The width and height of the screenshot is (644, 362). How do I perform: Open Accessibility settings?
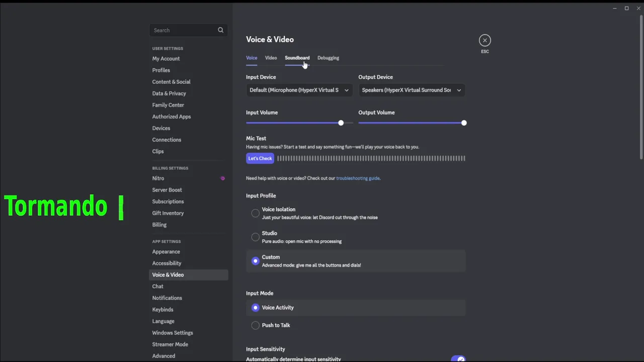point(167,263)
